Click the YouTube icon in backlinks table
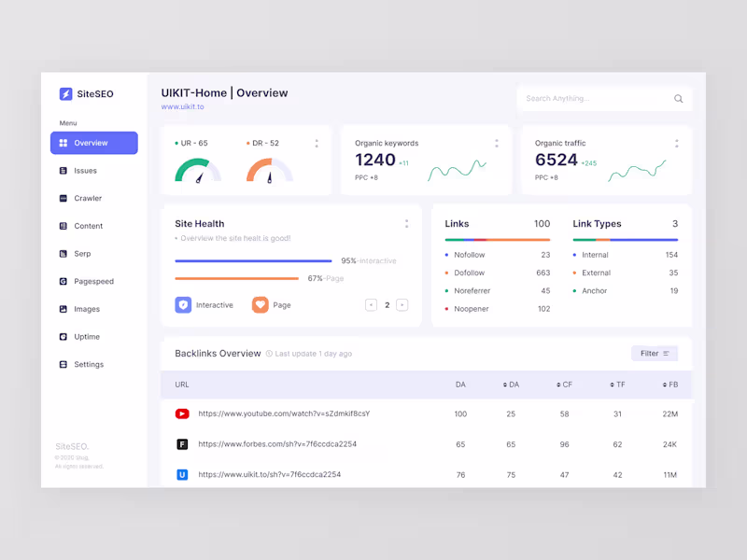The height and width of the screenshot is (560, 747). 182,413
